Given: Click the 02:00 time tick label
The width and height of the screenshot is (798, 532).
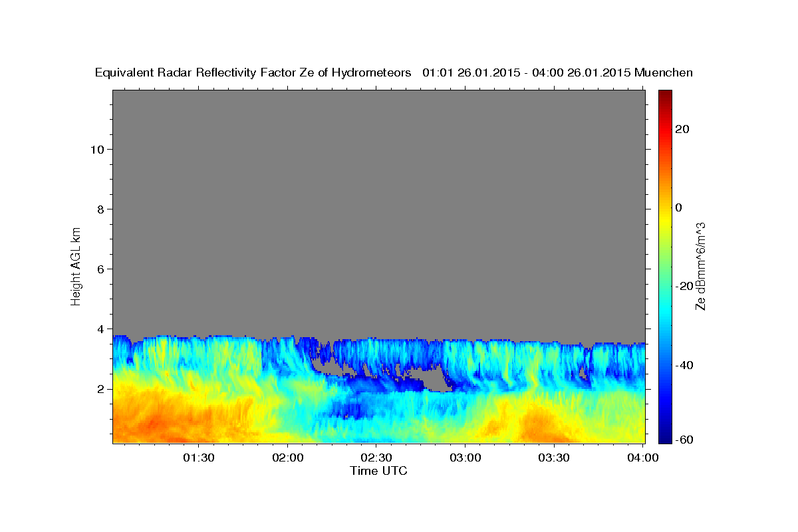Looking at the screenshot, I should tap(287, 458).
